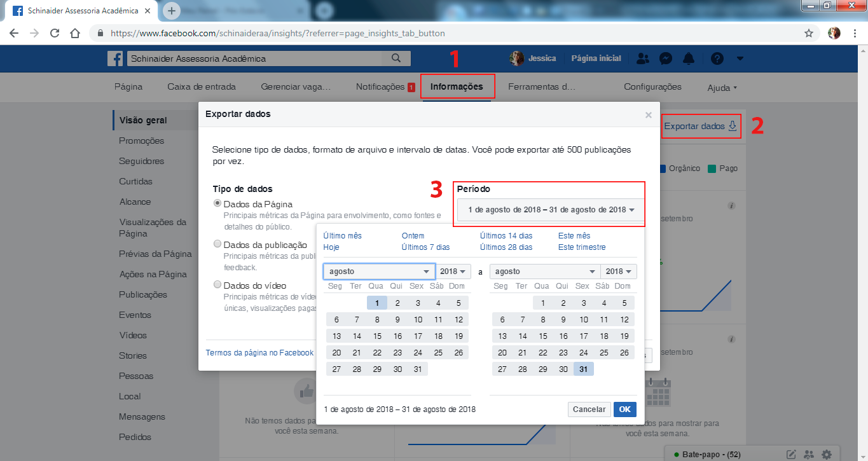Choose Último mês preset
Screen dimensions: 868x461
point(343,236)
